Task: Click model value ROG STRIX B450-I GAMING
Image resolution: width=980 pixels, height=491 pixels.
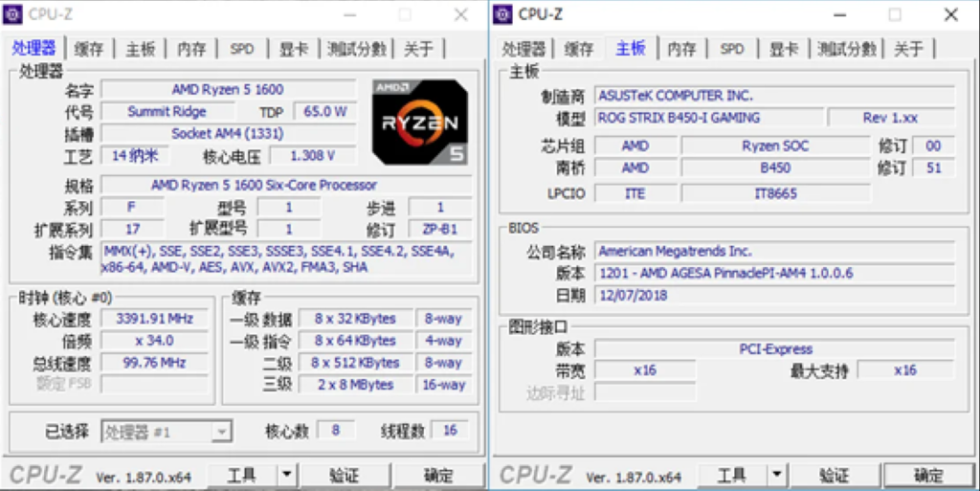Action: [x=709, y=118]
